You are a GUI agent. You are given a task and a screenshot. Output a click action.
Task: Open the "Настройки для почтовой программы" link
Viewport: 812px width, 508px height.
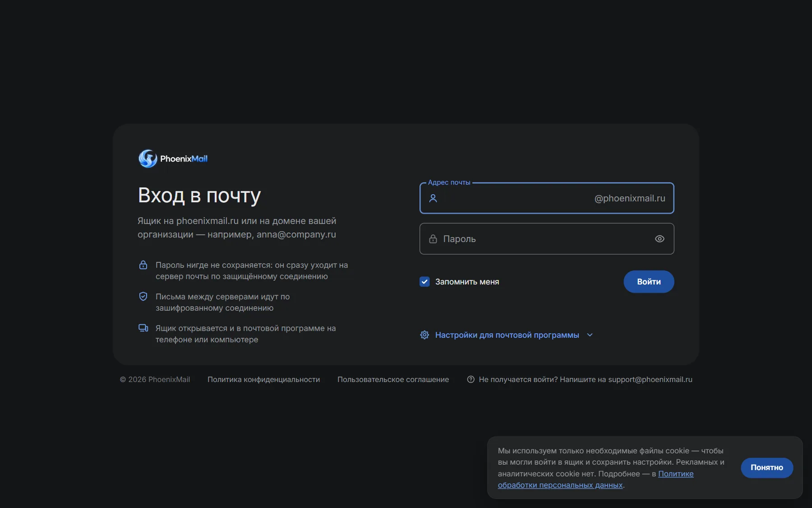(507, 335)
